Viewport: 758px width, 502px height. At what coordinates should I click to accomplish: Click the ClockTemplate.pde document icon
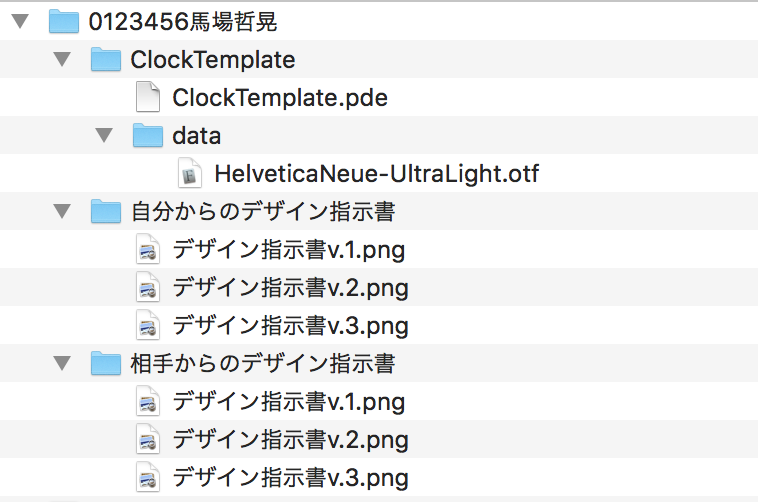[147, 97]
